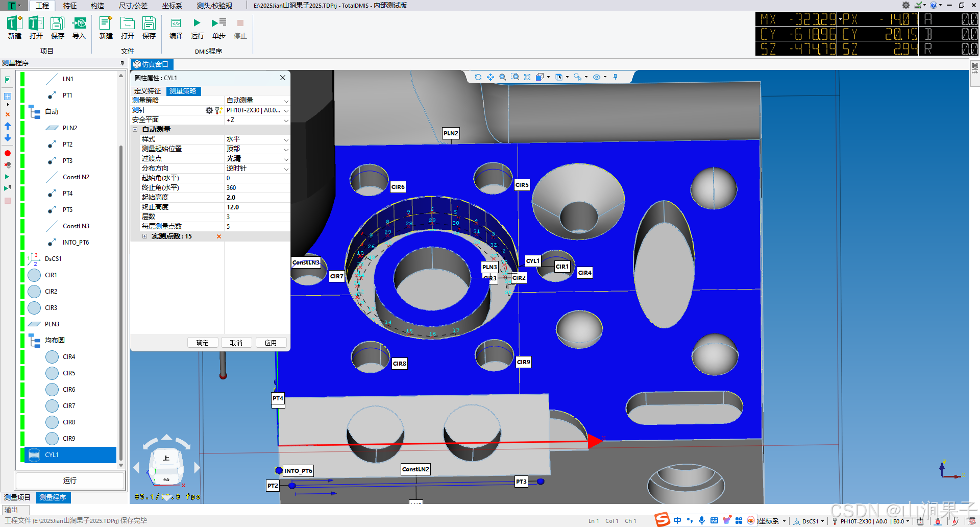980x527 pixels.
Task: Open the 特征 ribbon tab
Action: pyautogui.click(x=70, y=6)
